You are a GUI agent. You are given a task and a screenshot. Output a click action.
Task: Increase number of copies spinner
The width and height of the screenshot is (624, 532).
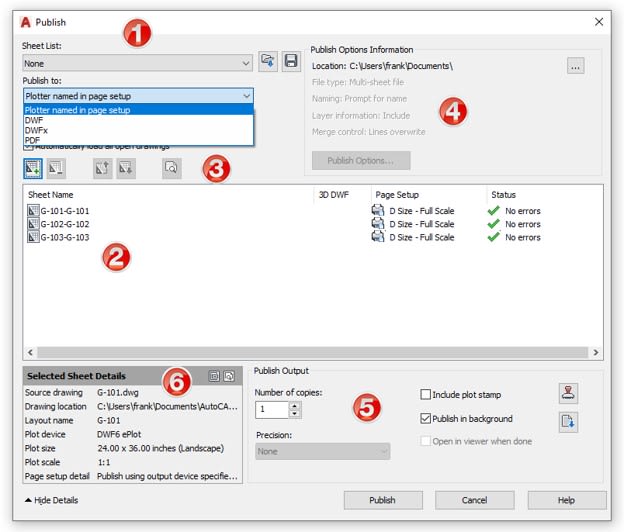(x=294, y=406)
